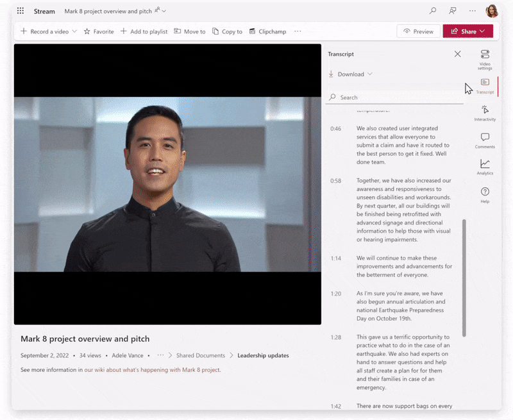Select transcript text 'Together, we have also increased'

[398, 180]
